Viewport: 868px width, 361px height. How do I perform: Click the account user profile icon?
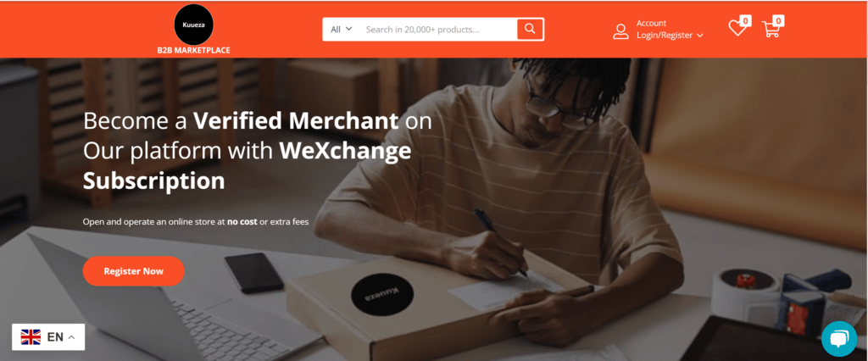620,31
